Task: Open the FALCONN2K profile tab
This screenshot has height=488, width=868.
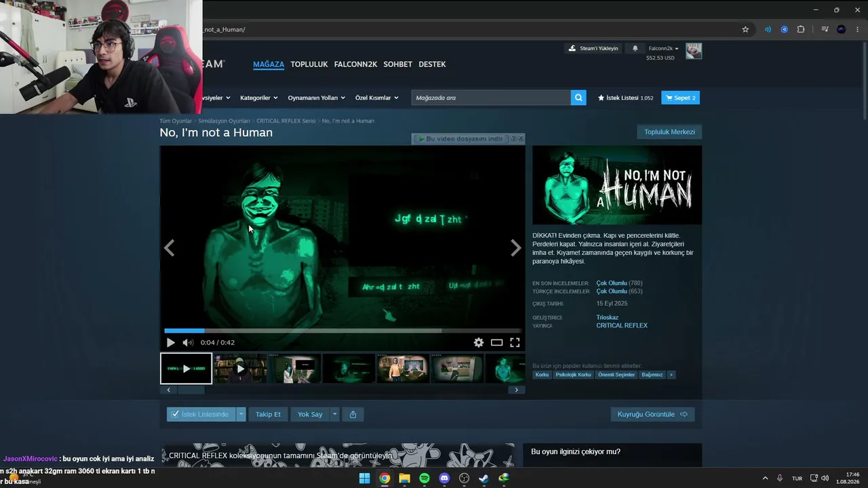Action: [355, 64]
